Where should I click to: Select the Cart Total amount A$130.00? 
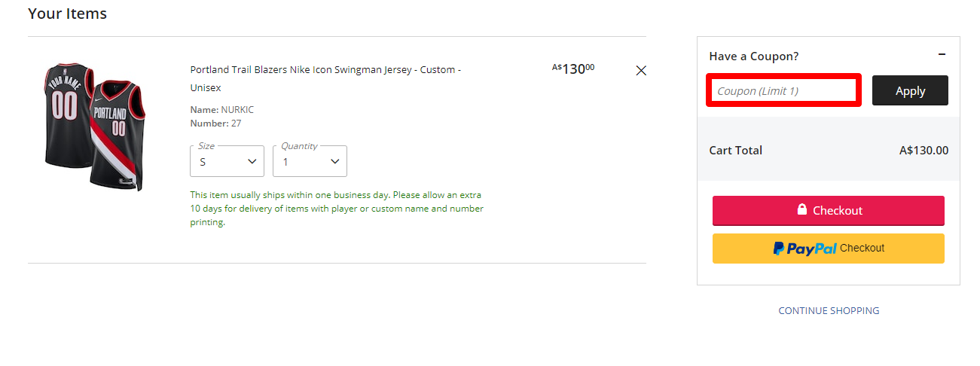[x=924, y=151]
